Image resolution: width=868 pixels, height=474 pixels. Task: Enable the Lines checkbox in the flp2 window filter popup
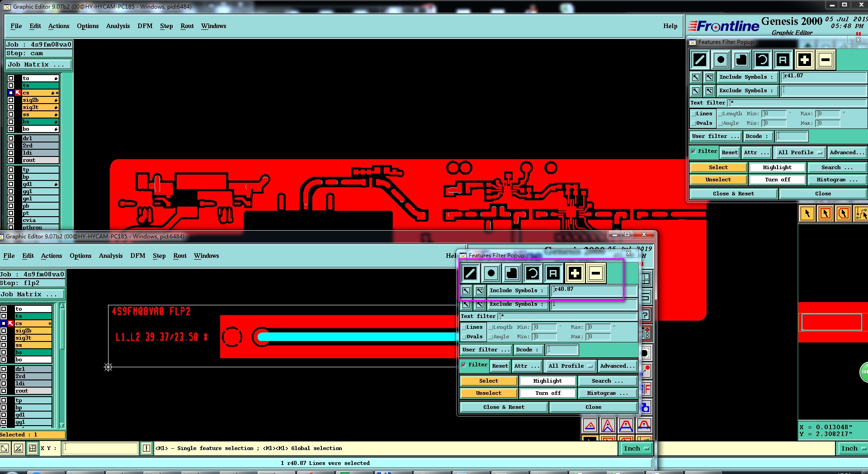(464, 327)
